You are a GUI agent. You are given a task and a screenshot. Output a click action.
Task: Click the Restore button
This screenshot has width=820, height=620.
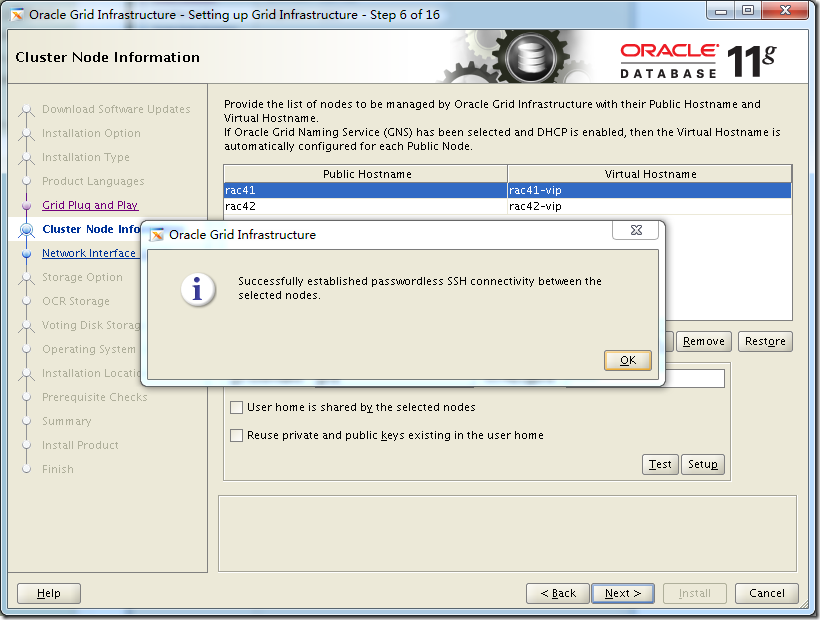coord(765,341)
